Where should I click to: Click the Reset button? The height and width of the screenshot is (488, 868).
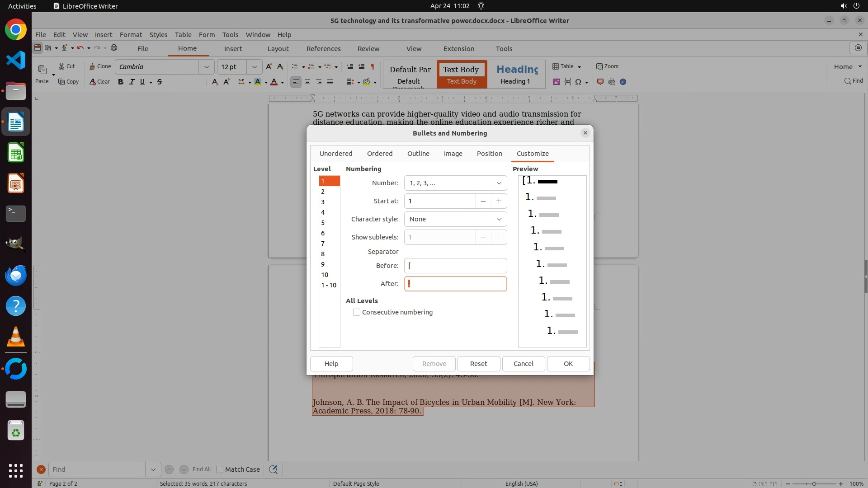pyautogui.click(x=478, y=364)
